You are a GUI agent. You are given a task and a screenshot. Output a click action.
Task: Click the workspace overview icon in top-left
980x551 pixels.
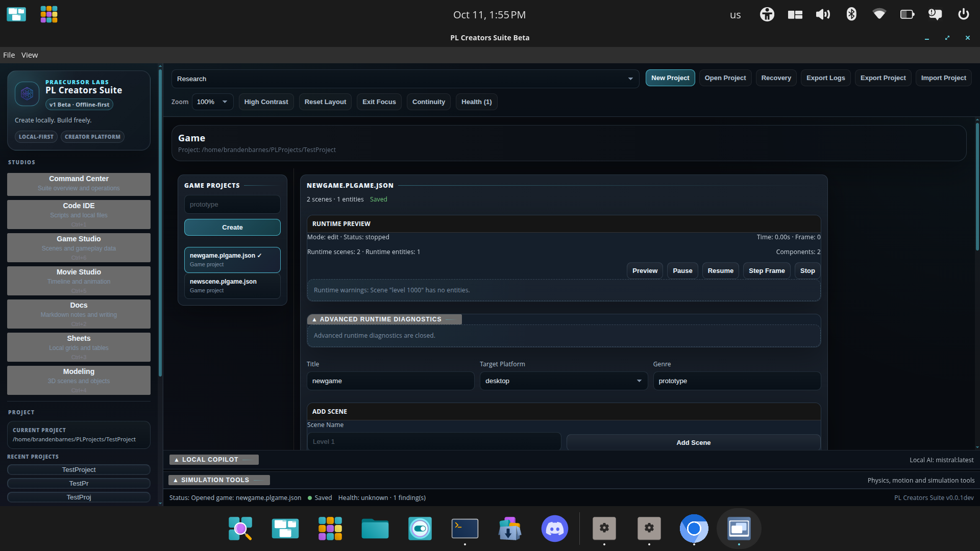pos(16,14)
